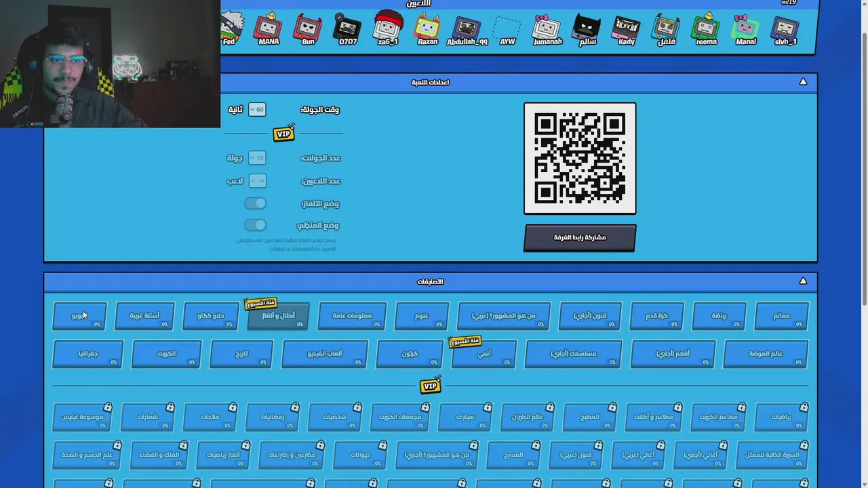Viewport: 868px width, 488px height.
Task: Select the جغرافيا category
Action: [x=87, y=354]
